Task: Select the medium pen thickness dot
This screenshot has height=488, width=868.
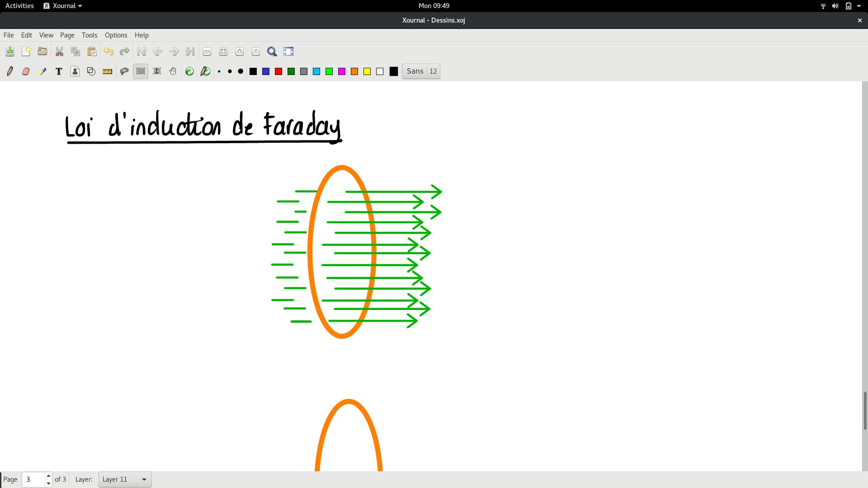Action: click(x=230, y=71)
